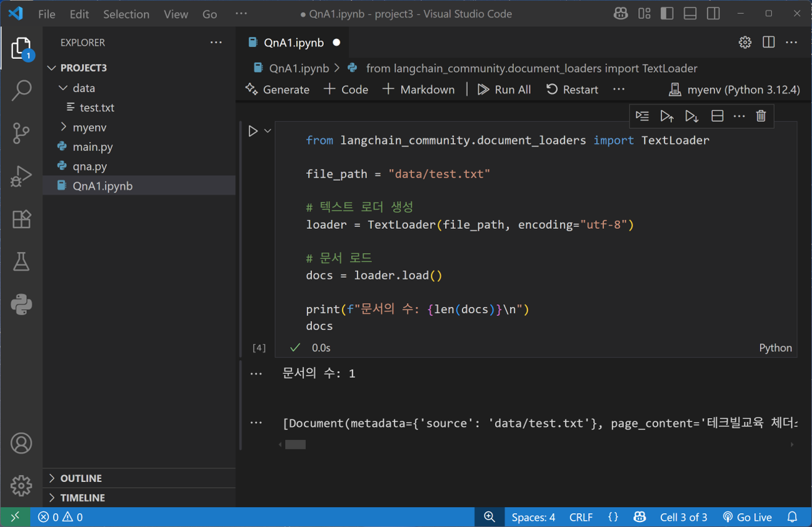Open the Testing flask view
This screenshot has width=812, height=527.
point(21,261)
